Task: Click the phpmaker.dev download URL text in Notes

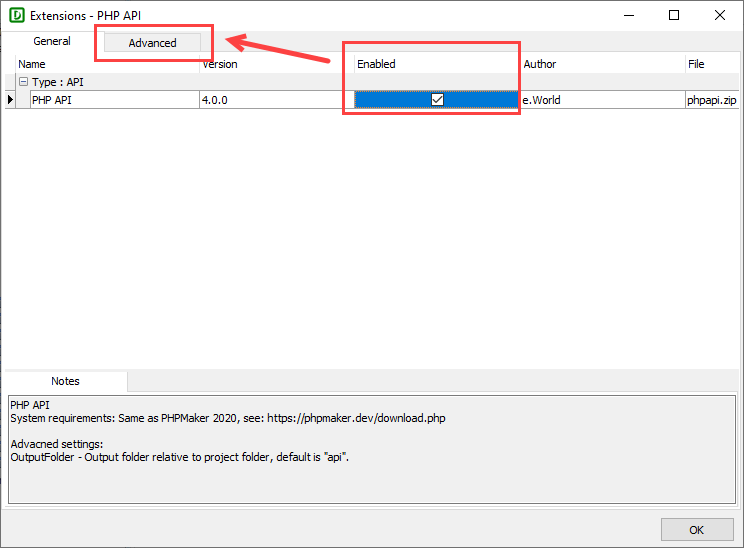Action: (x=356, y=418)
